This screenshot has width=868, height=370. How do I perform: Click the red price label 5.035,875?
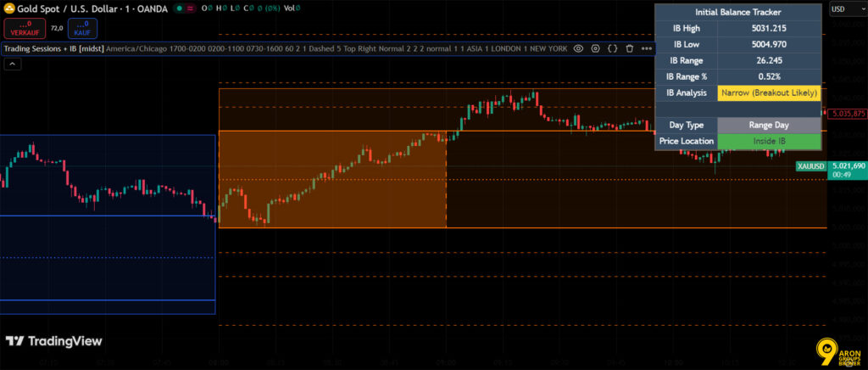[x=848, y=113]
